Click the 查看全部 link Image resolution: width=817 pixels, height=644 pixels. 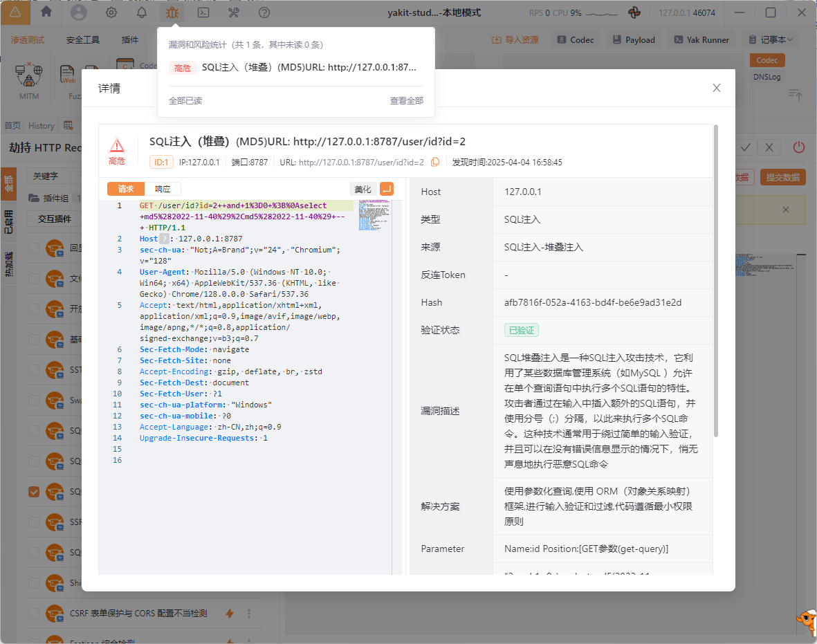406,101
